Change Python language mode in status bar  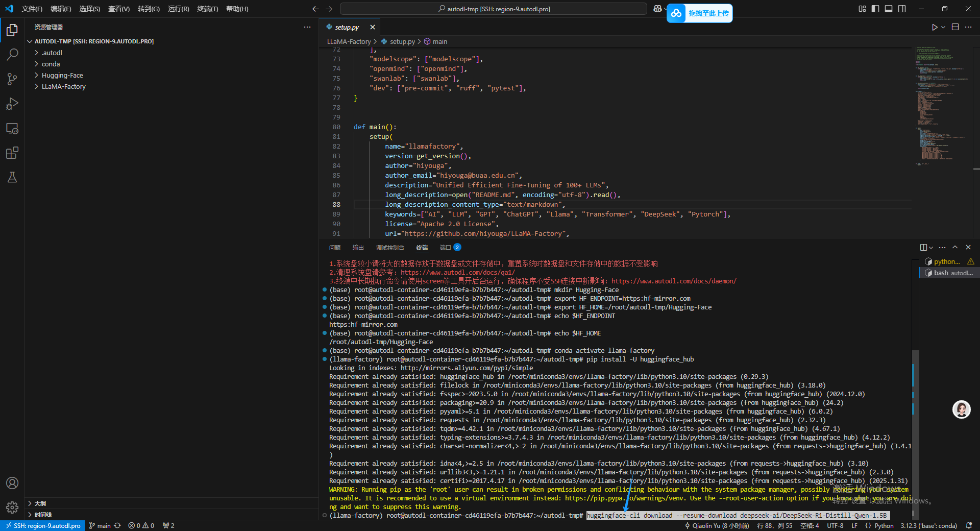tap(884, 525)
